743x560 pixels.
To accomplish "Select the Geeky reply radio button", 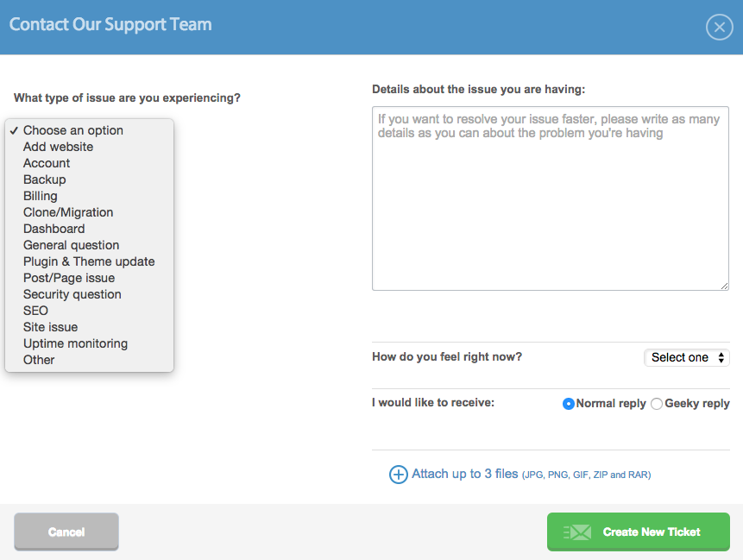I will pyautogui.click(x=657, y=404).
